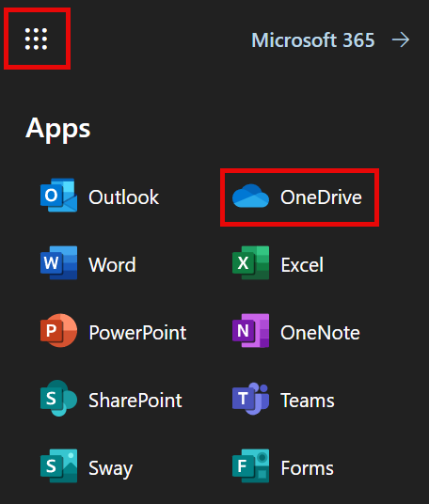
Task: Select the Teams text label
Action: (x=308, y=401)
